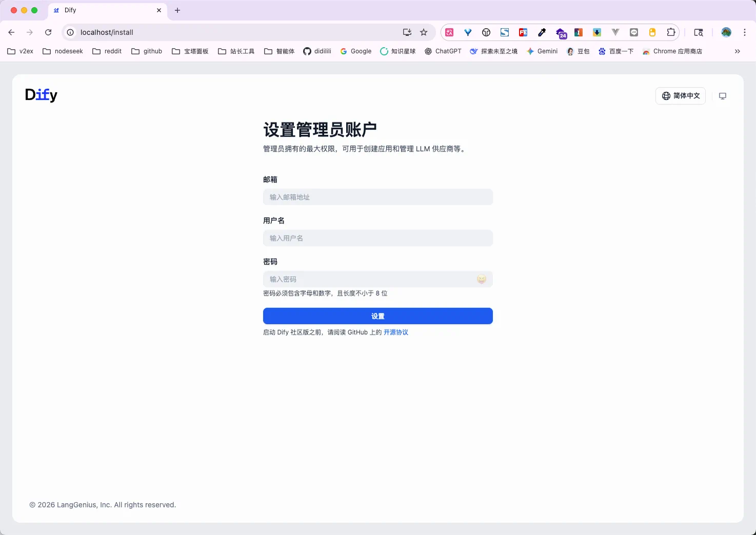Screen dimensions: 756x535
Task: Click the Dify logo
Action: (x=41, y=95)
